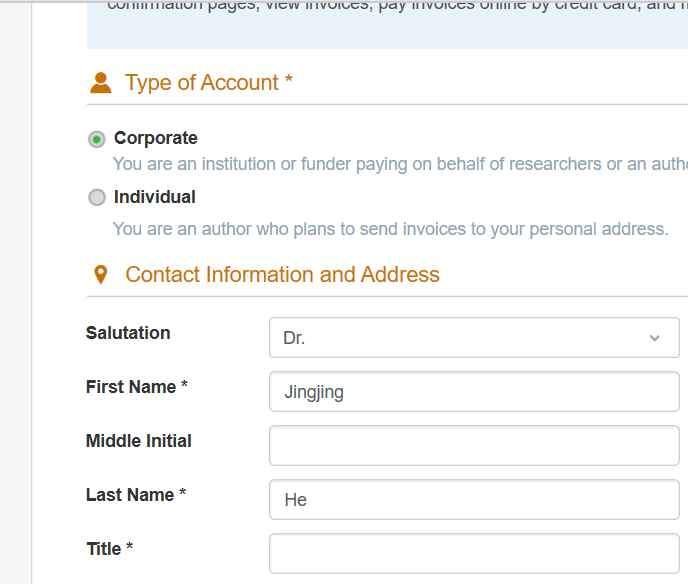Select the Corporate radio button
Screen dimensions: 688x584
click(x=97, y=139)
